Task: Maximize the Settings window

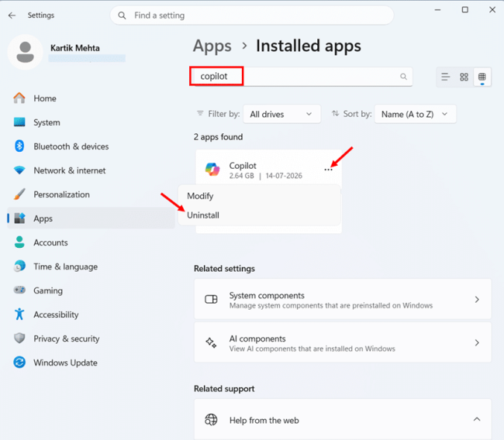Action: [x=464, y=10]
